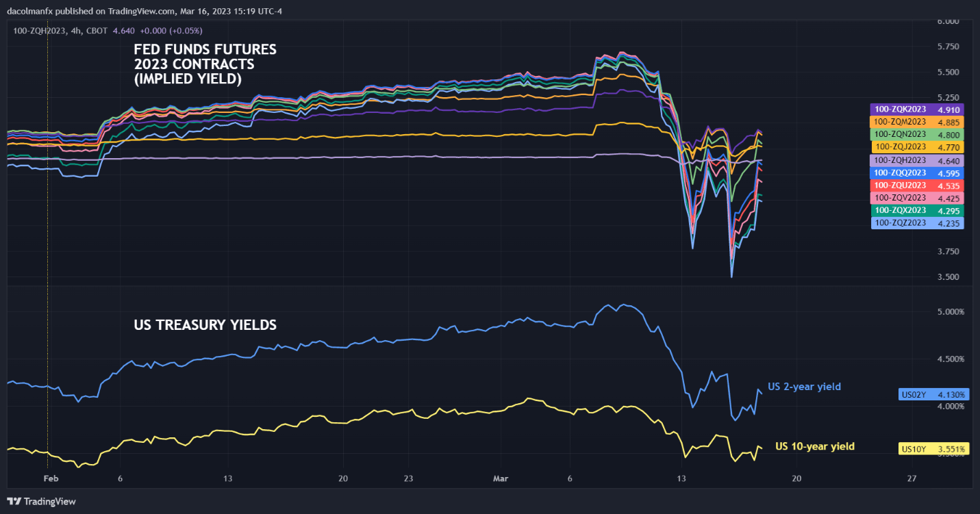
Task: Click the 6.000 price axis value
Action: click(x=948, y=21)
